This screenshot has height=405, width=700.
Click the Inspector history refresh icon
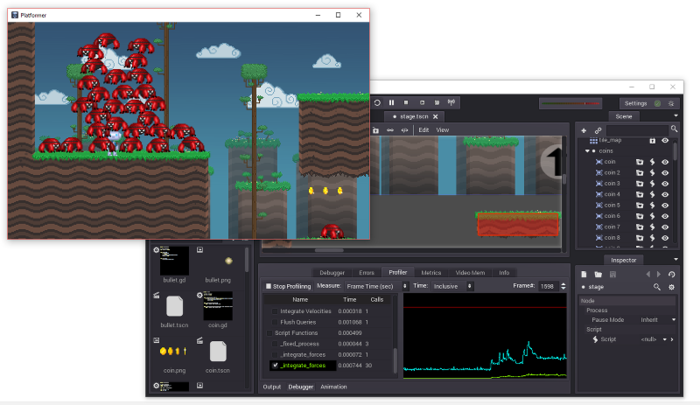pos(673,273)
